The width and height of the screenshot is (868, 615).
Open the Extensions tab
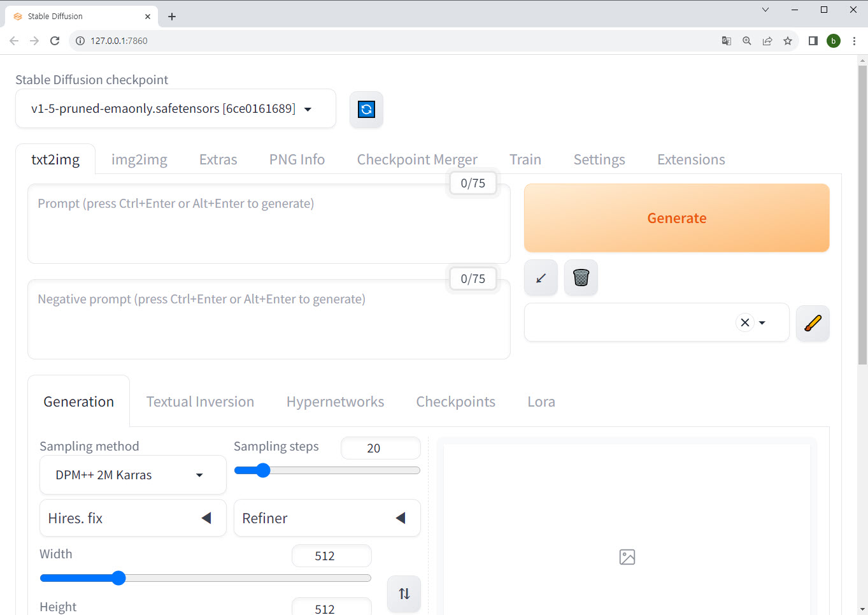pos(691,159)
